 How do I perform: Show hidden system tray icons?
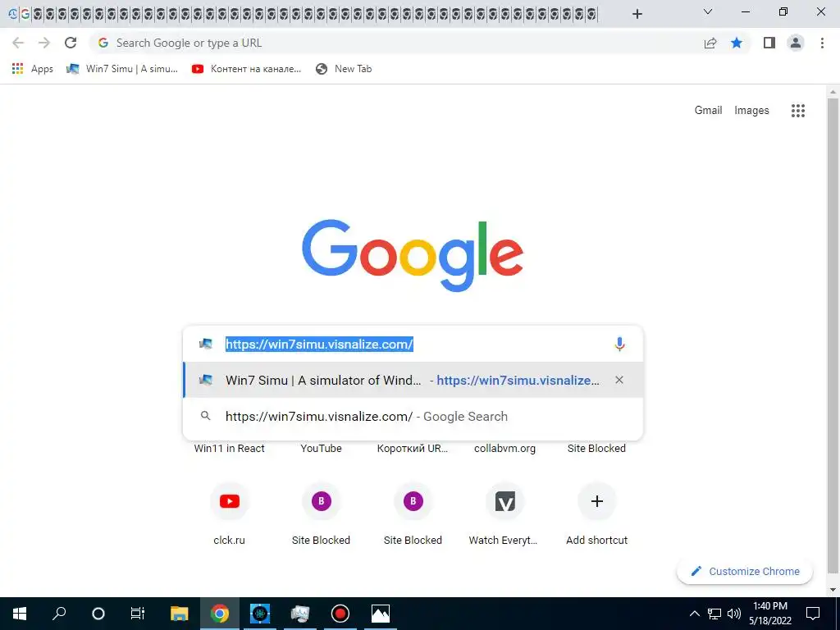click(694, 614)
